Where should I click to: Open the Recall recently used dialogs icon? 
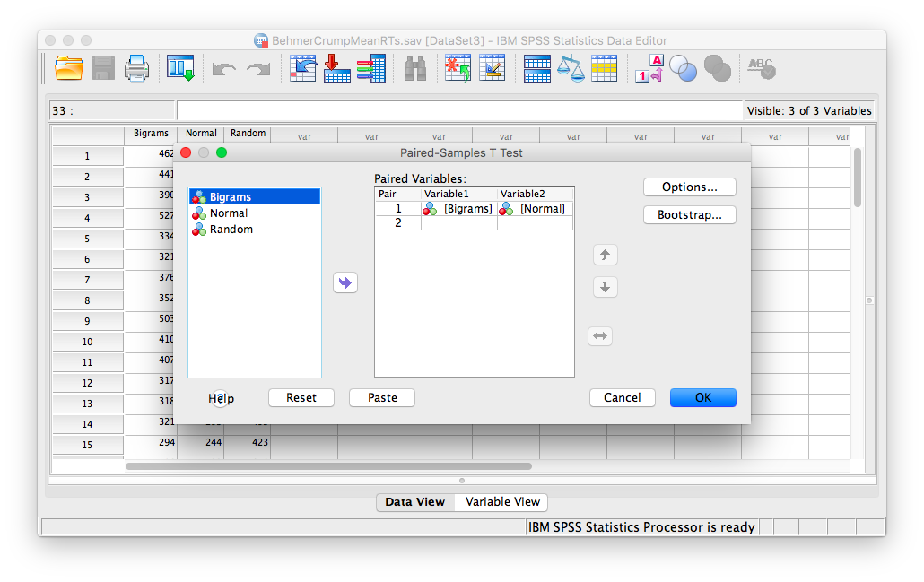(180, 68)
